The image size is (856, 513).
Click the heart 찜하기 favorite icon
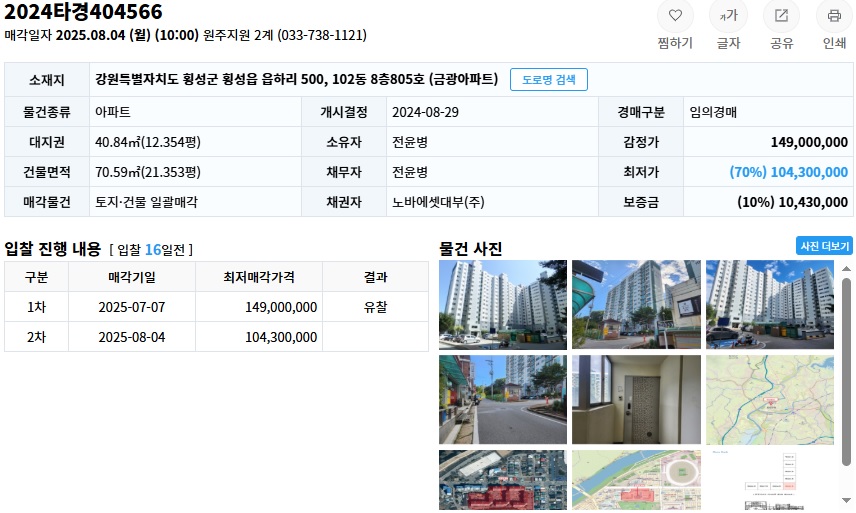[x=675, y=16]
